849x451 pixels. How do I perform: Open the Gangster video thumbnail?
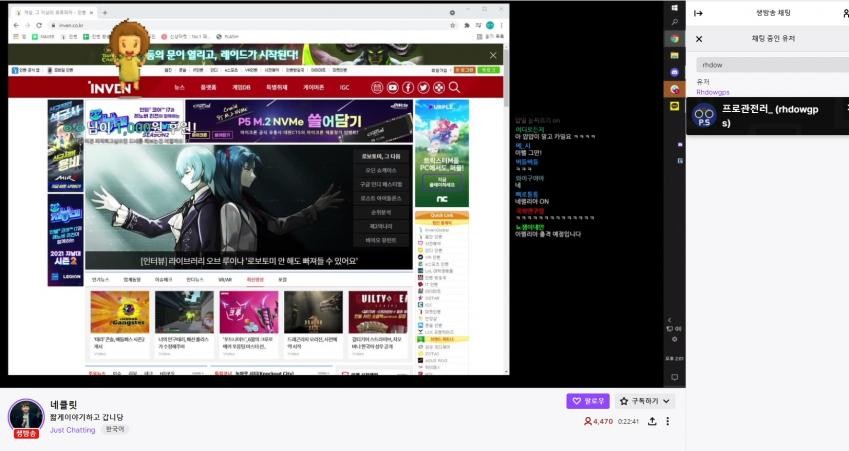120,312
